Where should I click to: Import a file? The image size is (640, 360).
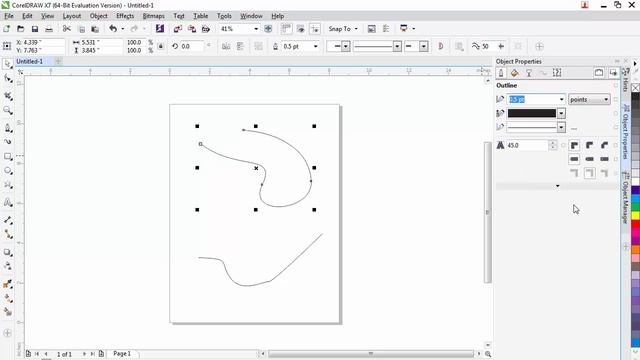click(x=178, y=29)
